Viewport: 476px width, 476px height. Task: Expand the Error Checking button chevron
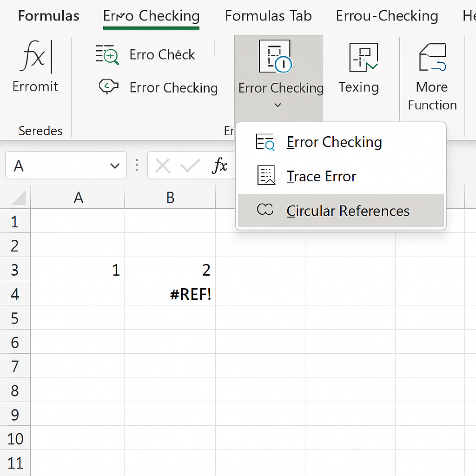(278, 106)
